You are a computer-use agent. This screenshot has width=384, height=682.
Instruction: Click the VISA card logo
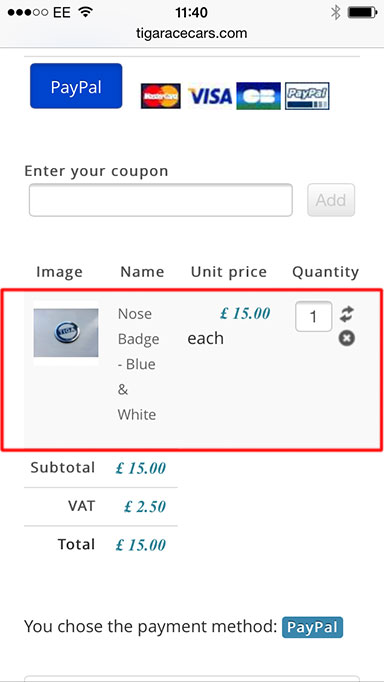pyautogui.click(x=210, y=96)
